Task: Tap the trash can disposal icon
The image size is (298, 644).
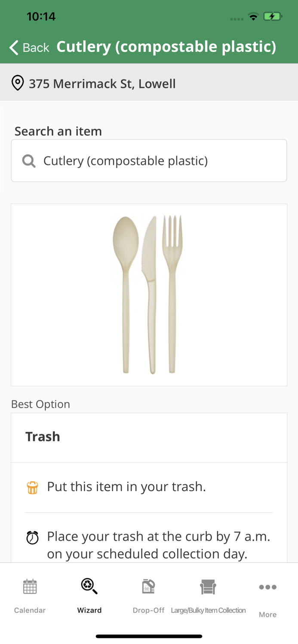Action: [31, 486]
